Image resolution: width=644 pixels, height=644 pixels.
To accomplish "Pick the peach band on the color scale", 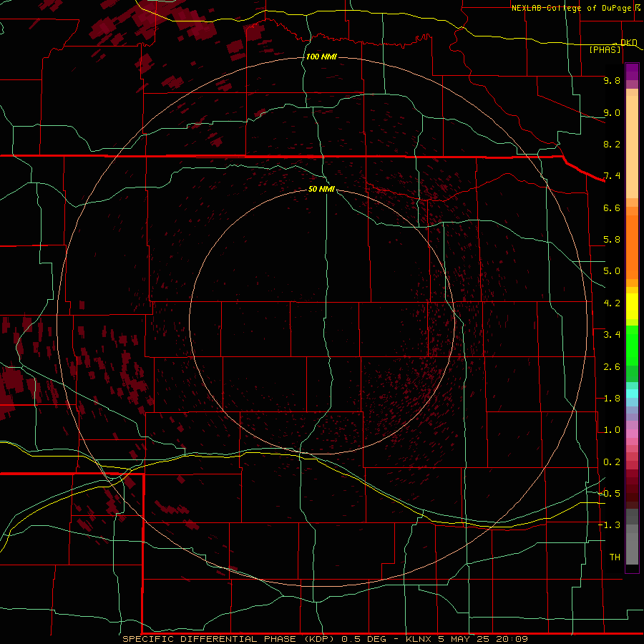I will (x=632, y=147).
